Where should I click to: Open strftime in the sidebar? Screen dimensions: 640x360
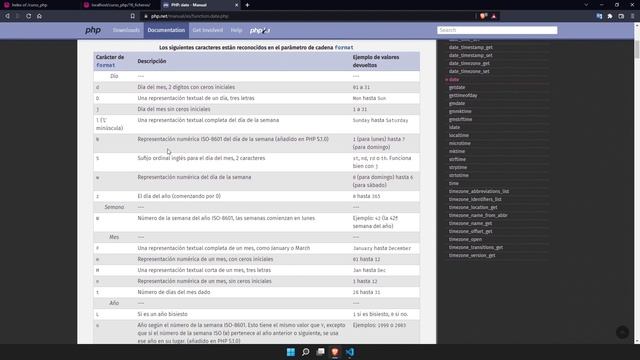click(457, 160)
